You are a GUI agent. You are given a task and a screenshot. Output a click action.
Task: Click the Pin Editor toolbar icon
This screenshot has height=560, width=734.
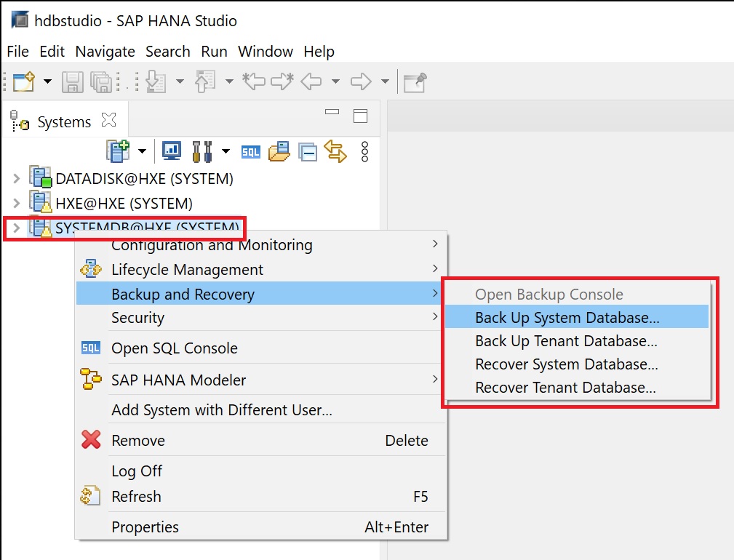pos(415,82)
